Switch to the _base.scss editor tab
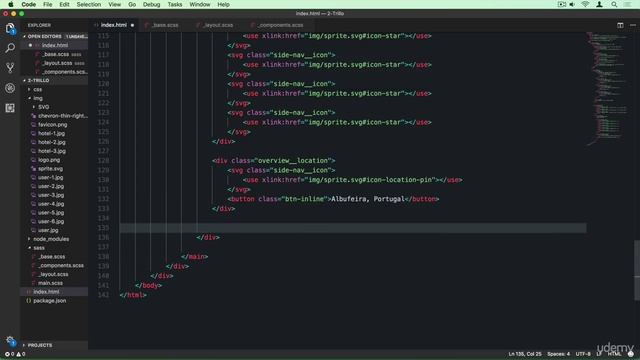The width and height of the screenshot is (640, 360). click(x=165, y=25)
